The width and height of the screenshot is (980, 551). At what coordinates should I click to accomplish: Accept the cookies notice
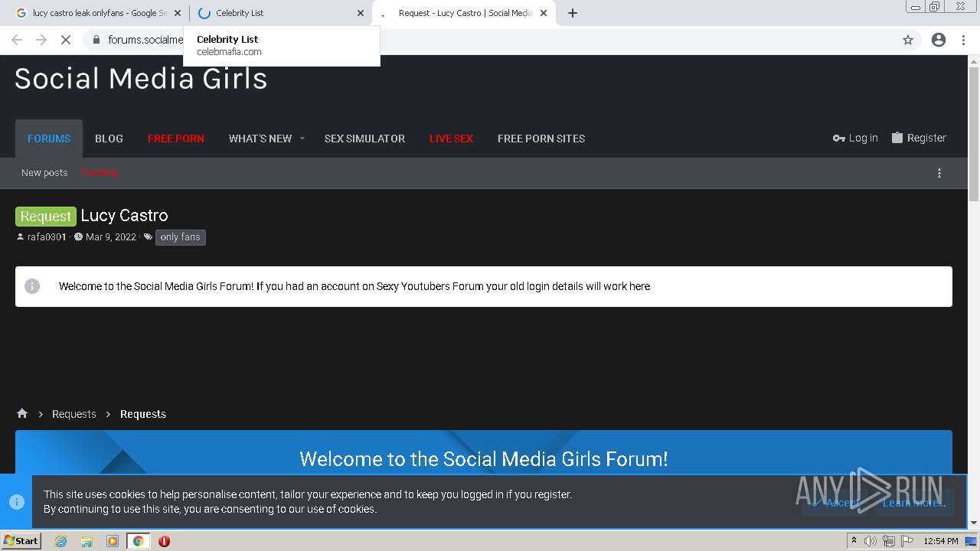(836, 503)
